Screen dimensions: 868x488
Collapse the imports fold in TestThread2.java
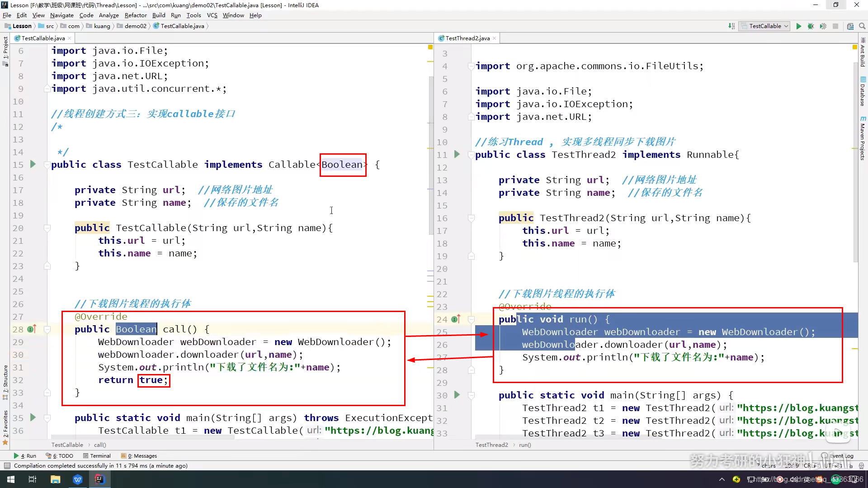[471, 66]
